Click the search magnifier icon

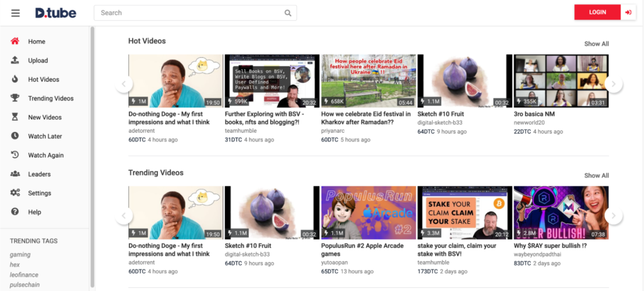tap(287, 13)
